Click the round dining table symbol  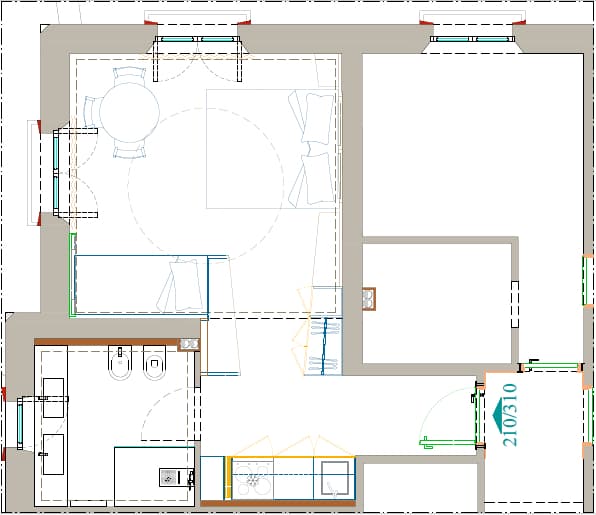(x=129, y=113)
